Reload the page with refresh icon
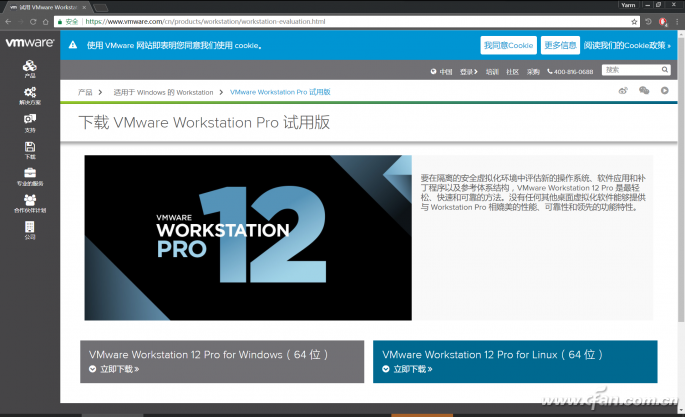685x417 pixels. pos(33,21)
